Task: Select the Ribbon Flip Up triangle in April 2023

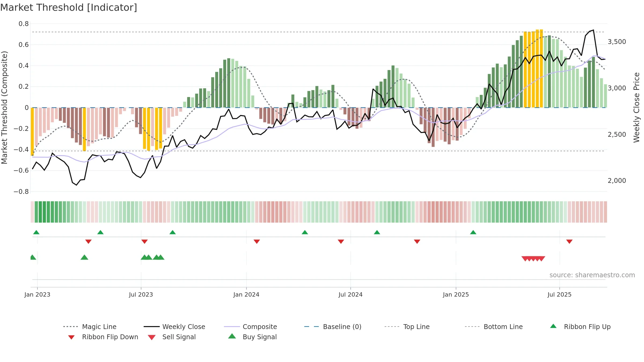Action: tap(100, 232)
